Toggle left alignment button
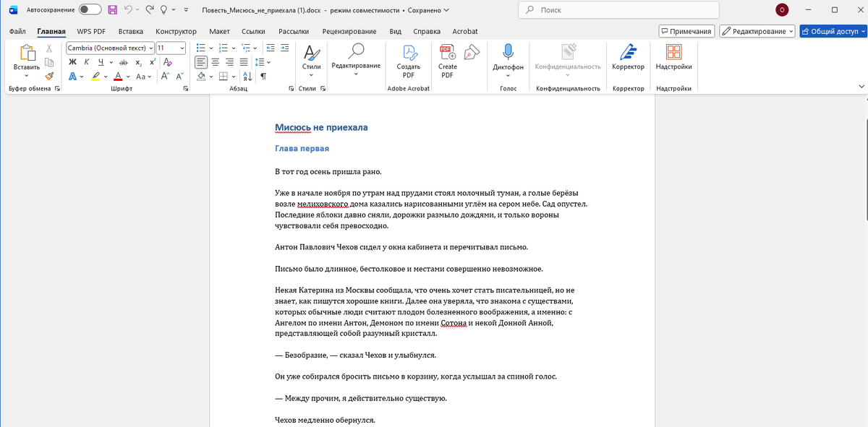 201,62
